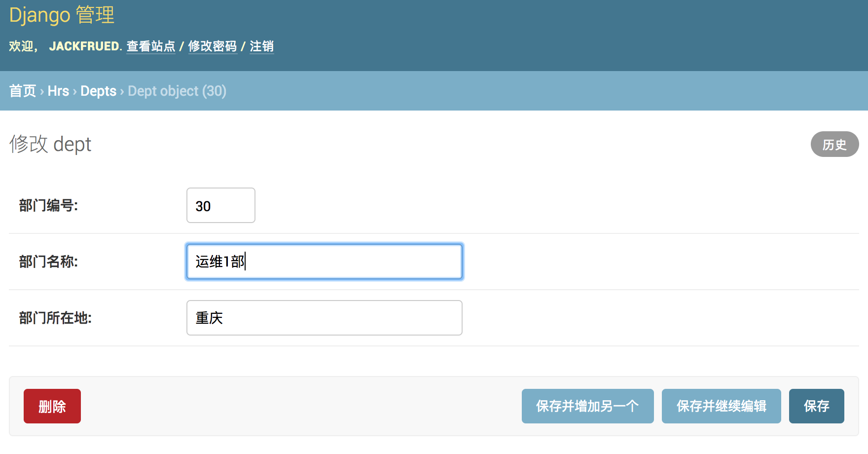Navigate to the Depts breadcrumb link

(x=98, y=91)
